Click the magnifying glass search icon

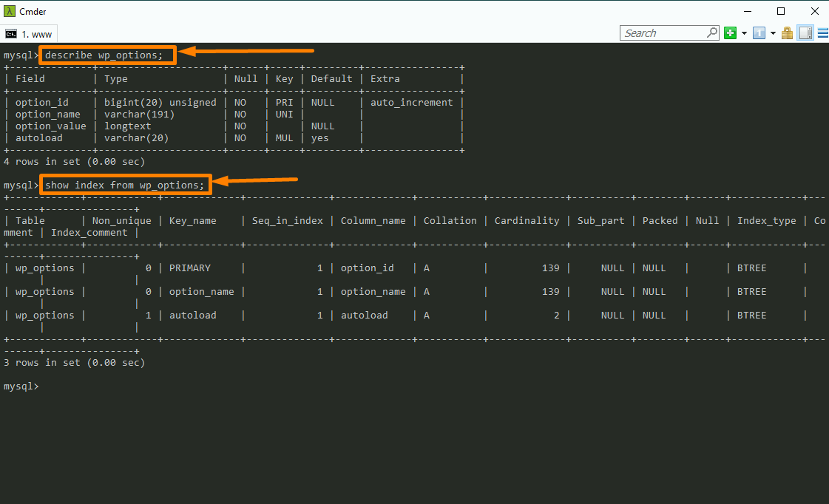click(712, 33)
